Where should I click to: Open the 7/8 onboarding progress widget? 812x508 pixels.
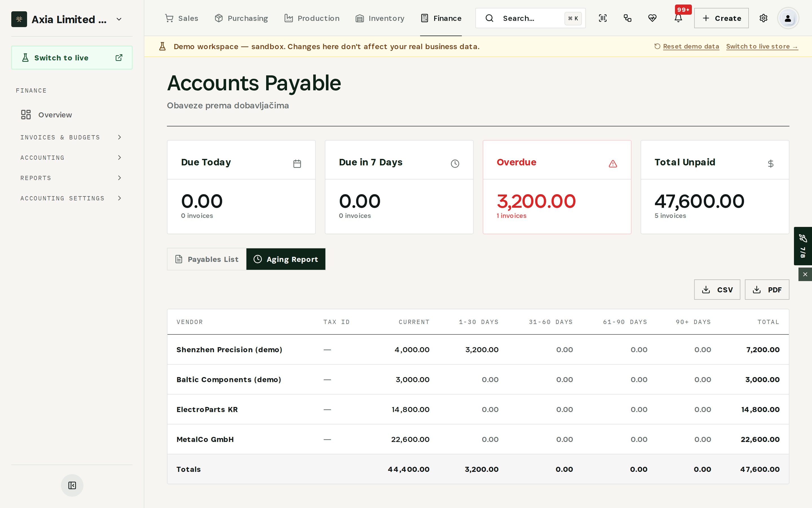click(x=803, y=246)
